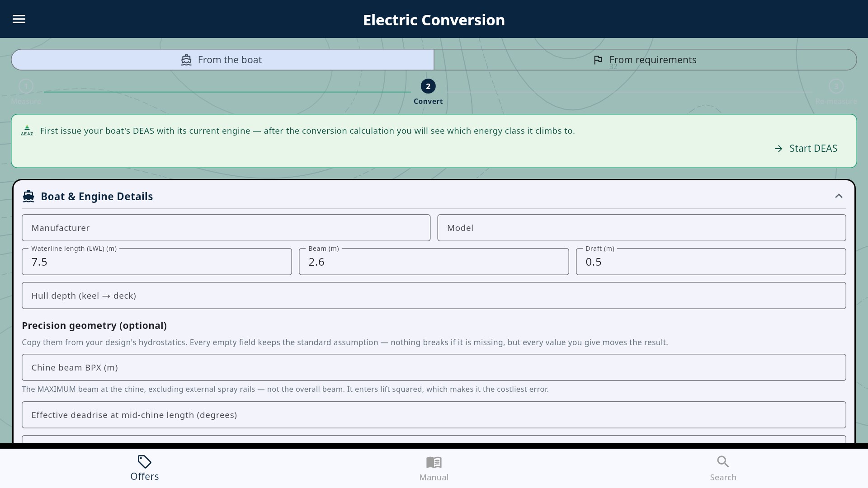Go to step 1 Measure
The width and height of the screenshot is (868, 488).
[26, 92]
